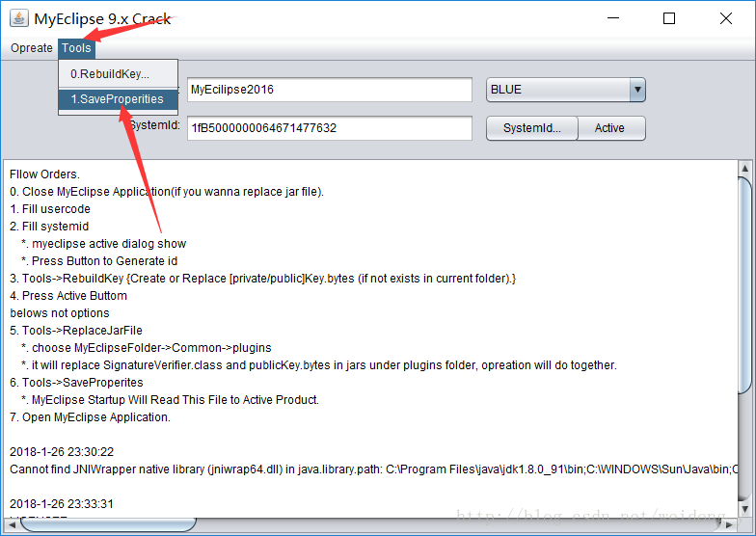
Task: Focus the usercode field containing MyEcilipse2016
Action: pos(330,90)
